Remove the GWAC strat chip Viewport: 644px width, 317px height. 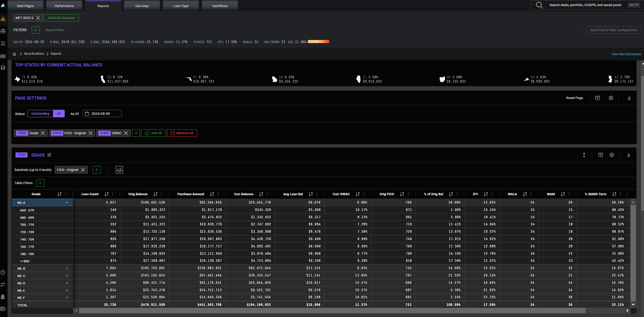point(126,133)
